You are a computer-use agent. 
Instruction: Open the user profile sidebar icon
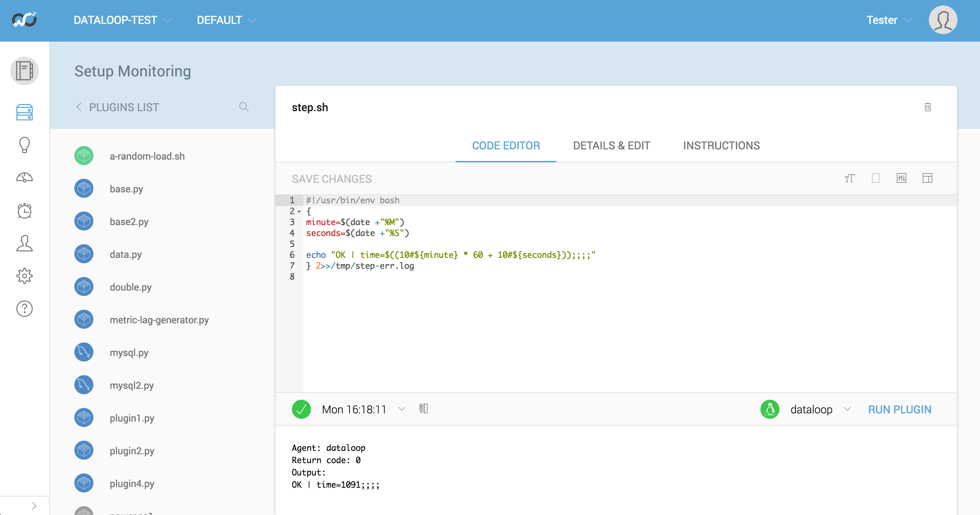(24, 243)
